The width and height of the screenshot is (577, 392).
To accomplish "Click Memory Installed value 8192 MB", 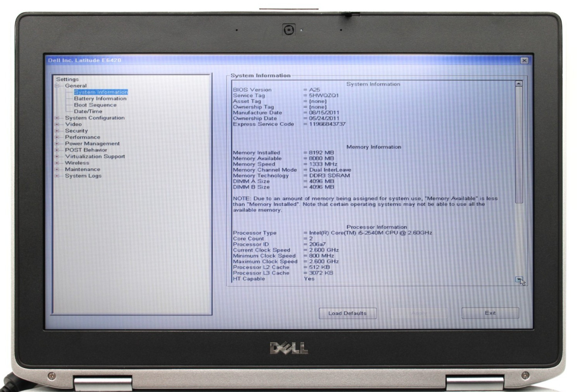I will pyautogui.click(x=321, y=153).
